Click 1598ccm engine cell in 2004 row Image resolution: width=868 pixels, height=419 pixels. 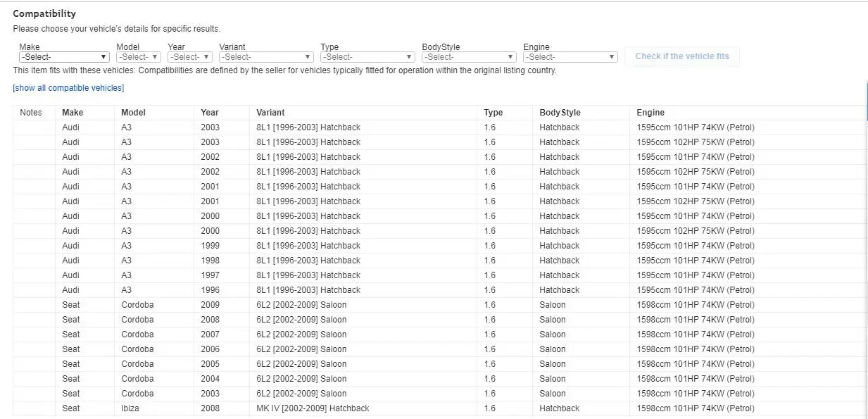pos(696,379)
